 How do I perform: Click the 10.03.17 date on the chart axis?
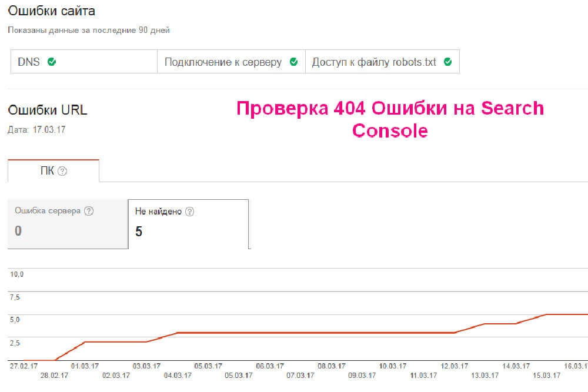pyautogui.click(x=393, y=366)
